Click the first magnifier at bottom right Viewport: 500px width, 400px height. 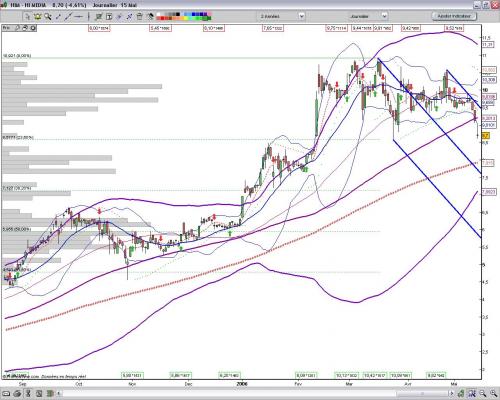tap(482, 394)
